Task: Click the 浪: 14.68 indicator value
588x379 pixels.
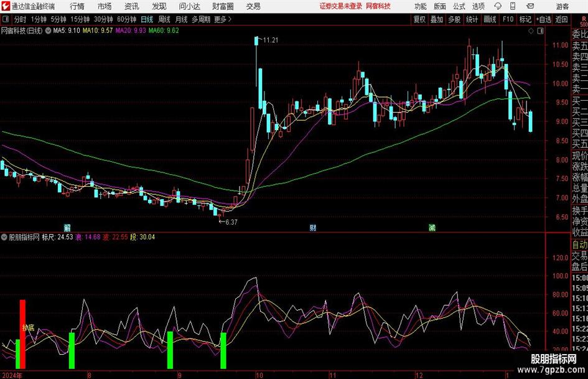Action: tap(88, 237)
